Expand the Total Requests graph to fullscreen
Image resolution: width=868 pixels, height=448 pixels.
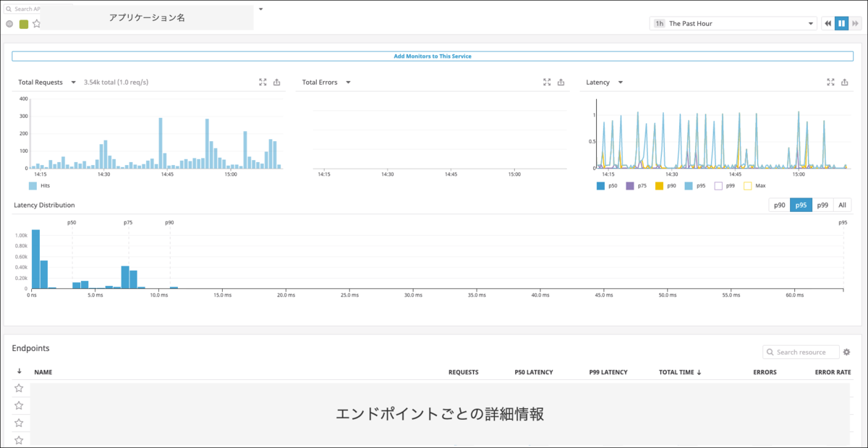263,83
